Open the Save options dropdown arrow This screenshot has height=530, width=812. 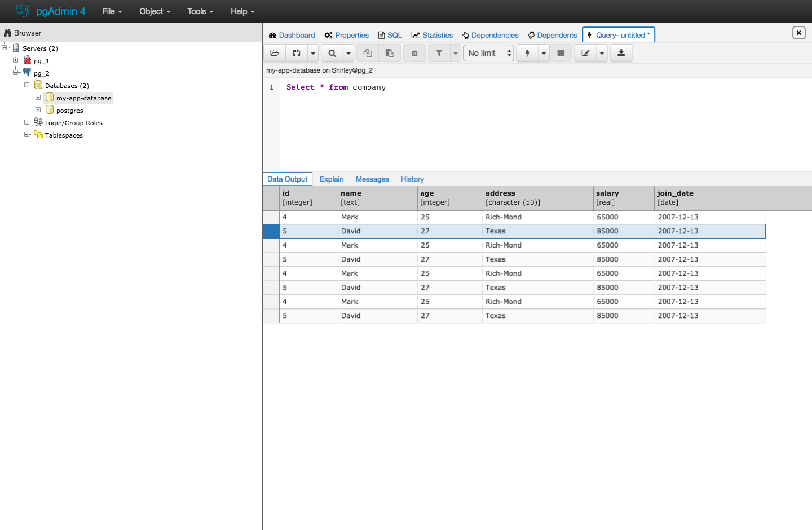313,53
